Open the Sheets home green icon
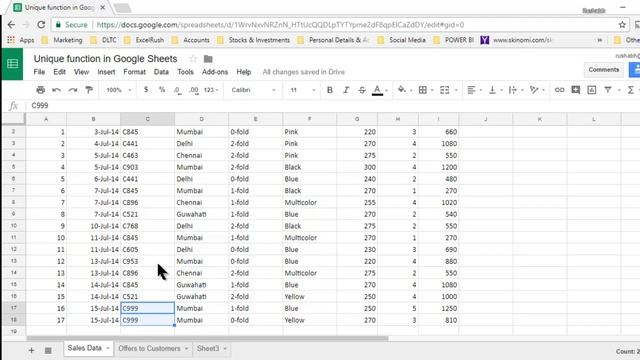The height and width of the screenshot is (360, 640). coord(13,64)
